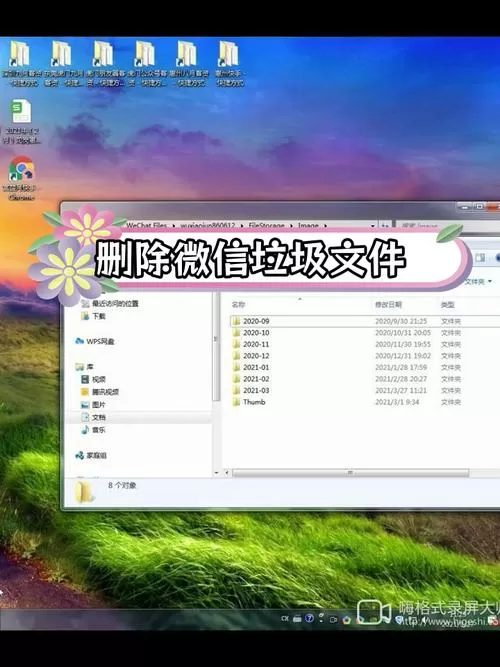Sort by the 修改日期 column header
500x667 pixels.
click(x=388, y=305)
